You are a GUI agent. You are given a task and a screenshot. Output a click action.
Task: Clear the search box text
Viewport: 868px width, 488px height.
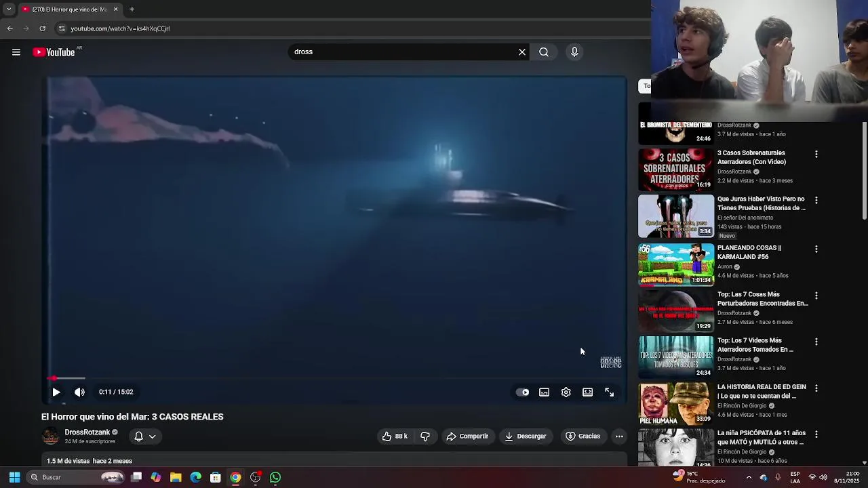[x=522, y=52]
